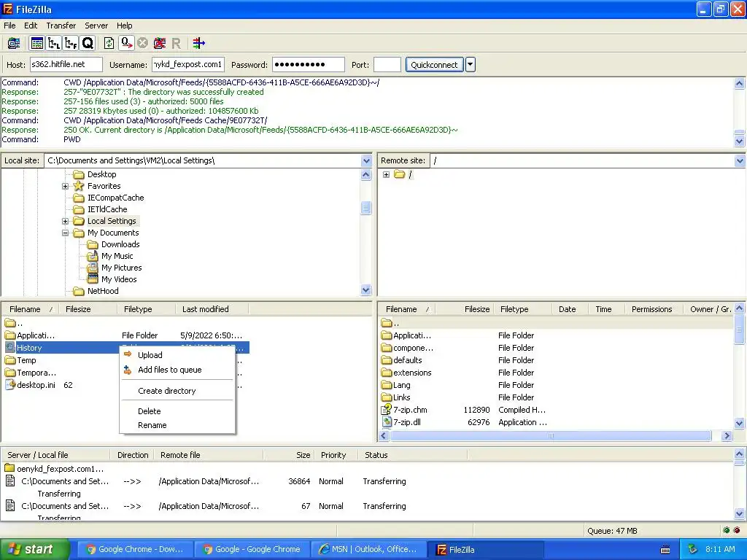Click the Host input field
The width and height of the screenshot is (747, 560).
pos(66,64)
